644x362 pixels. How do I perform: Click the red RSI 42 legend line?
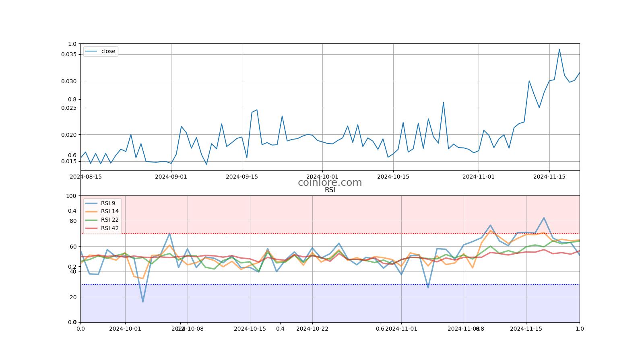point(91,228)
